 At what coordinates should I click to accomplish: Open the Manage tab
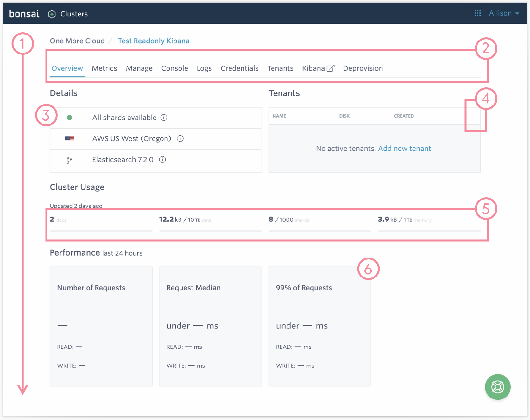139,68
